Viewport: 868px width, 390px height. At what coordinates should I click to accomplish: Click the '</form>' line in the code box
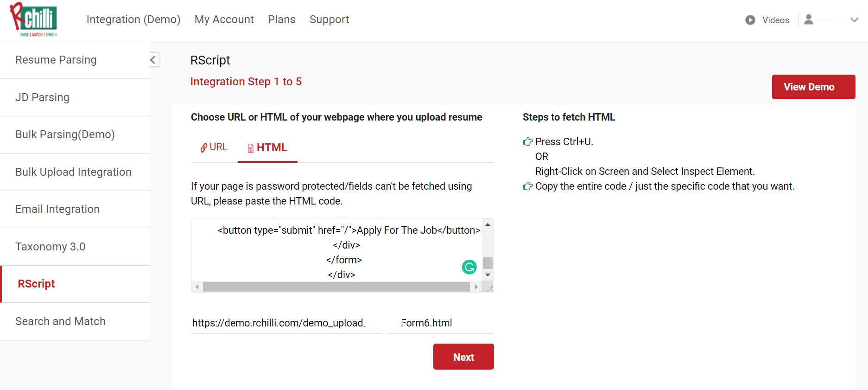(x=344, y=260)
